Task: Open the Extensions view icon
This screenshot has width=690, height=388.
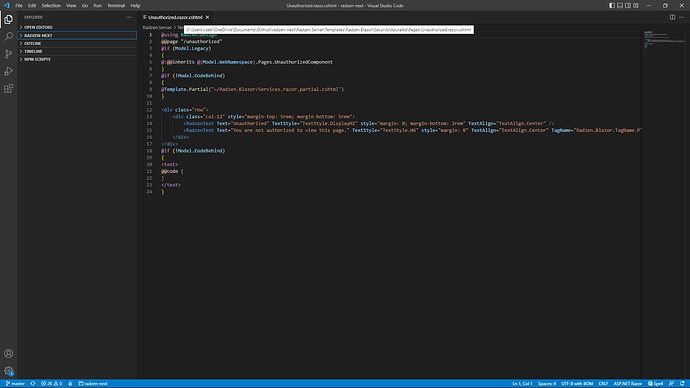Action: coord(8,88)
